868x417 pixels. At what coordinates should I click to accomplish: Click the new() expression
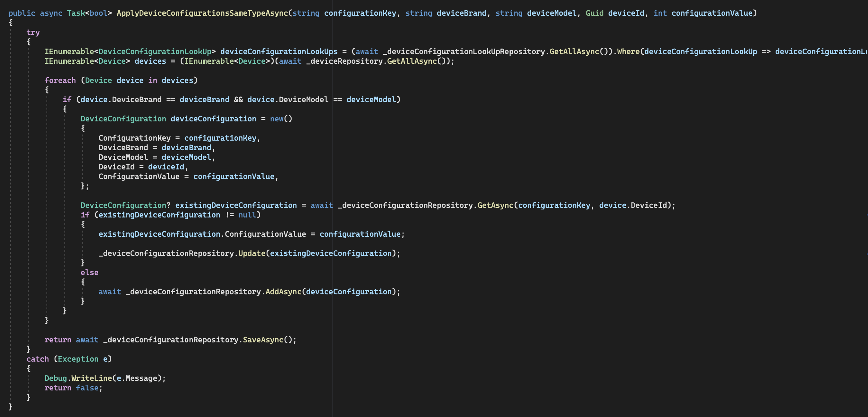tap(280, 119)
